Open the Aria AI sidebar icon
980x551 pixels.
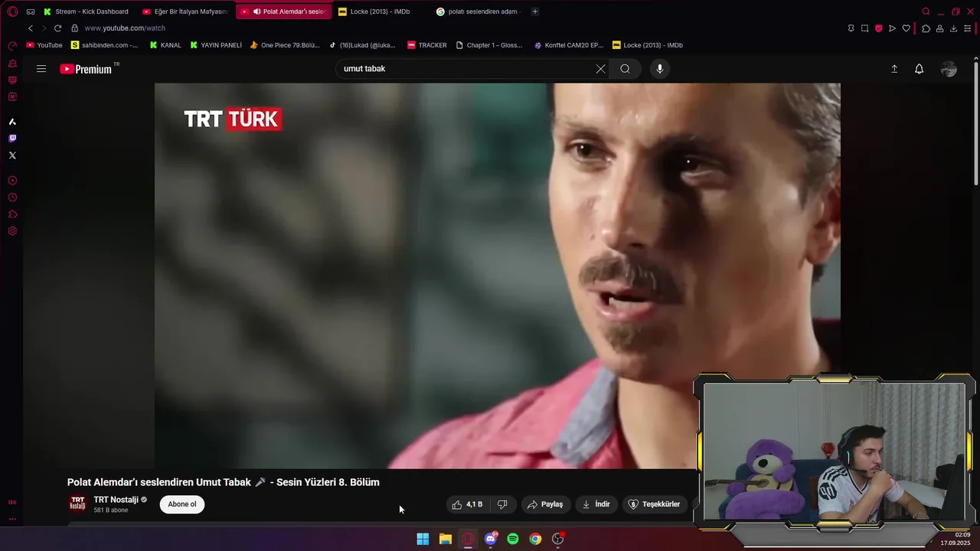(x=12, y=122)
